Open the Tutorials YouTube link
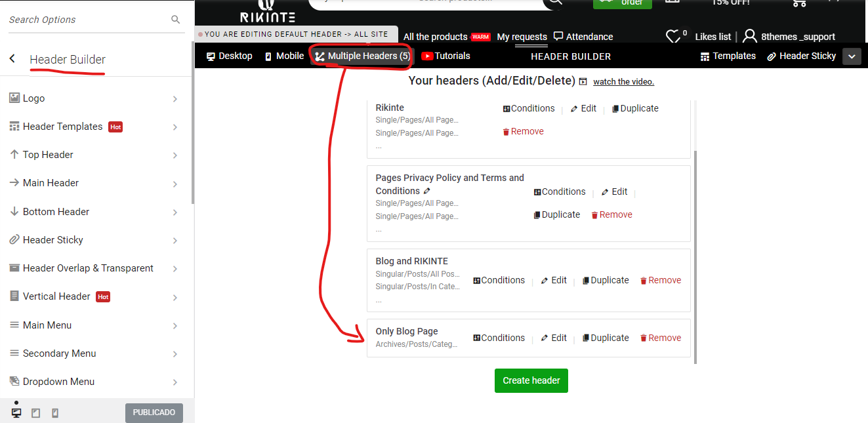 [x=445, y=56]
